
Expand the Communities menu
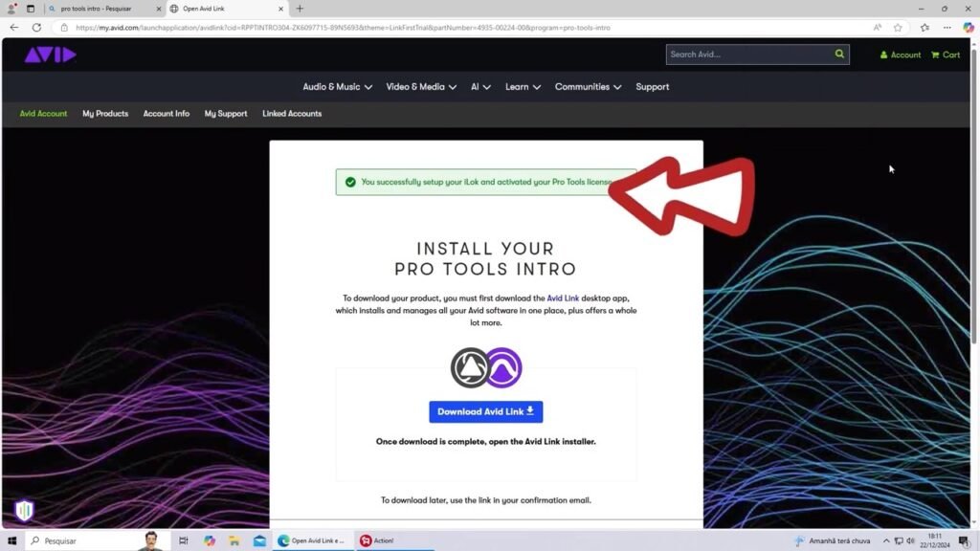(x=589, y=87)
